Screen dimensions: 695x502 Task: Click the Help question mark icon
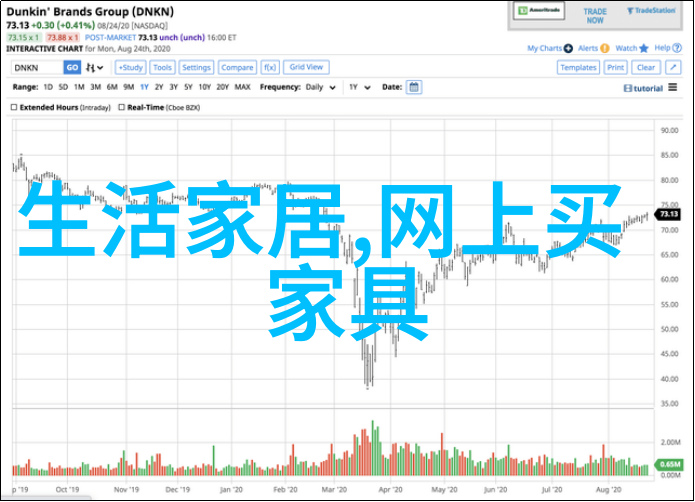click(x=677, y=48)
